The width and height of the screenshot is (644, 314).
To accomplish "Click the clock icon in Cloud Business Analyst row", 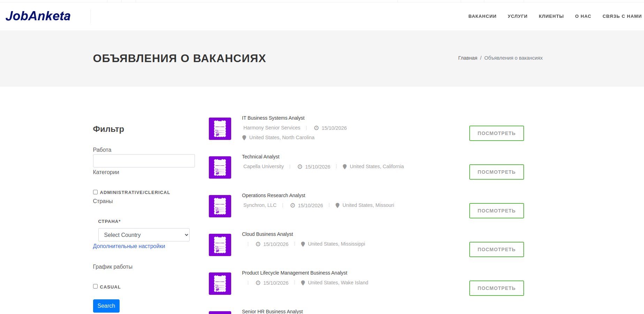I will coord(258,244).
